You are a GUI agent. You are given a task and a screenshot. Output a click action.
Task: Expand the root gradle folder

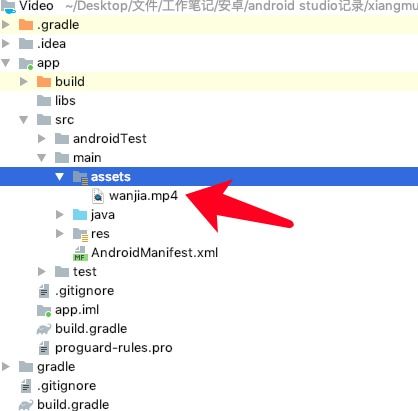coord(6,367)
